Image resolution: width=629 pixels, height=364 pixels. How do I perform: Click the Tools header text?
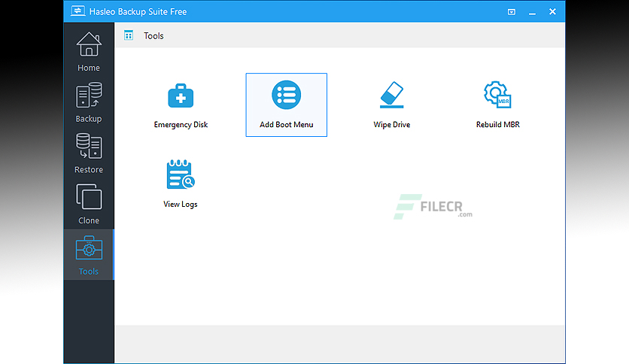[x=153, y=35]
